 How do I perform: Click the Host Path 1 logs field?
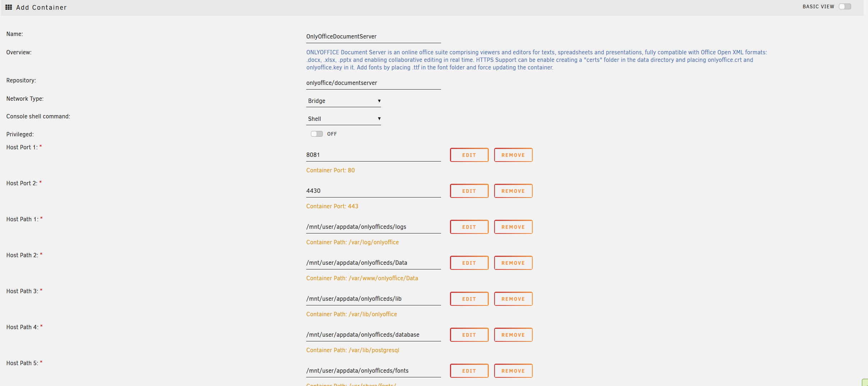(373, 227)
